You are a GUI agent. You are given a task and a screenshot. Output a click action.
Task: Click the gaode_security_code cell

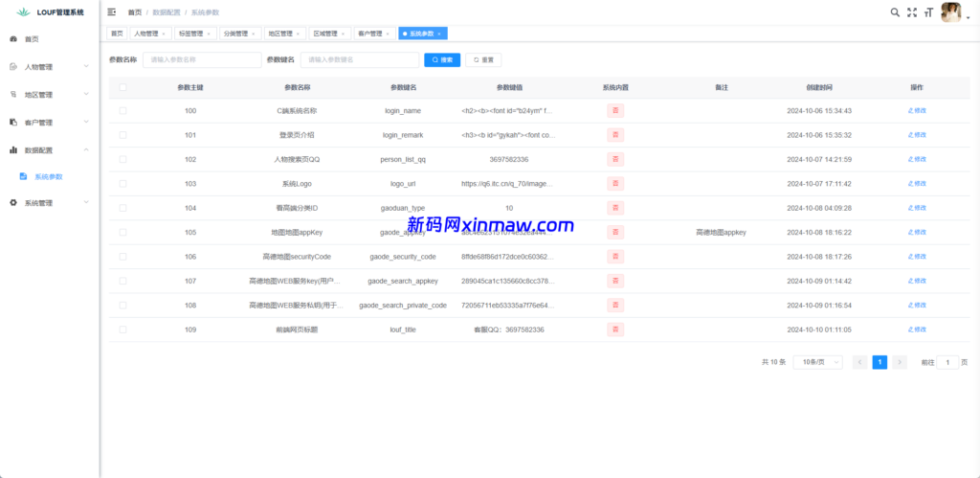[403, 257]
